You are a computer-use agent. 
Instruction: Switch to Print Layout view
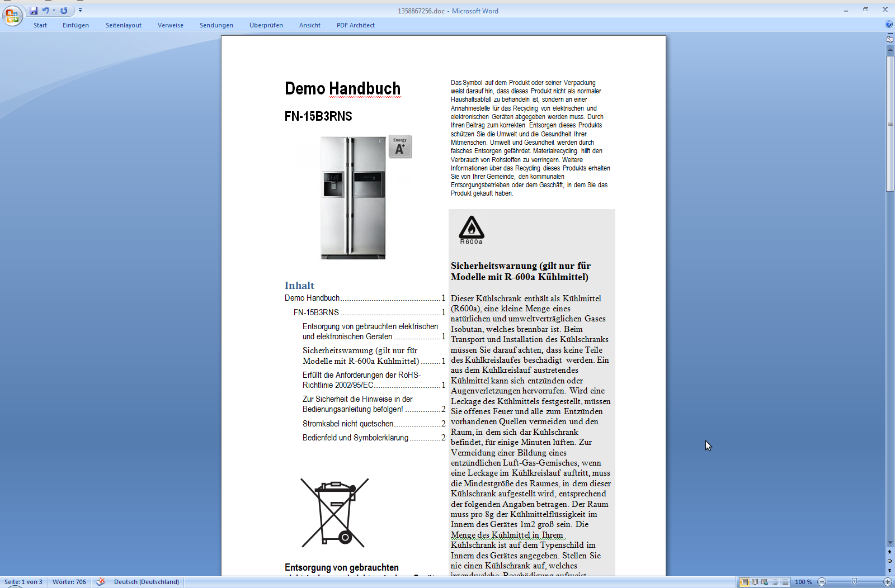[744, 582]
